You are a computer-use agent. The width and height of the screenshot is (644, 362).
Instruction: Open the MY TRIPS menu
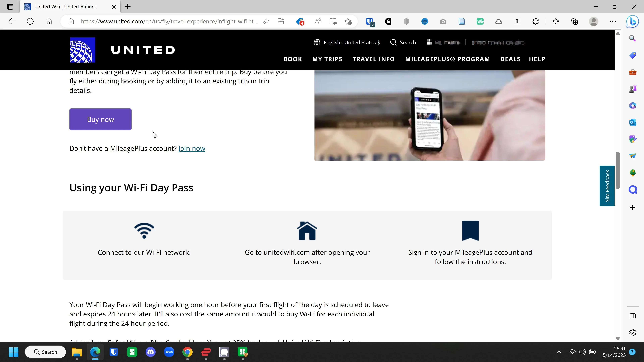327,59
